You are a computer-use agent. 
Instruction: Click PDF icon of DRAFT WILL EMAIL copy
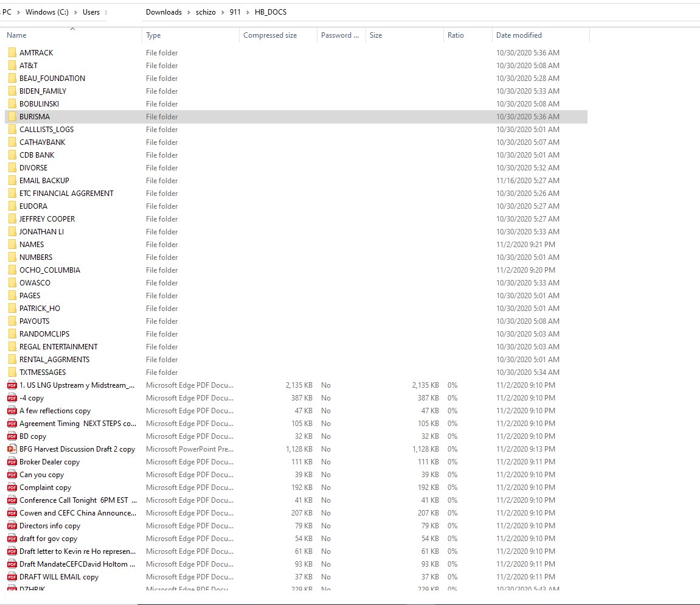coord(12,577)
